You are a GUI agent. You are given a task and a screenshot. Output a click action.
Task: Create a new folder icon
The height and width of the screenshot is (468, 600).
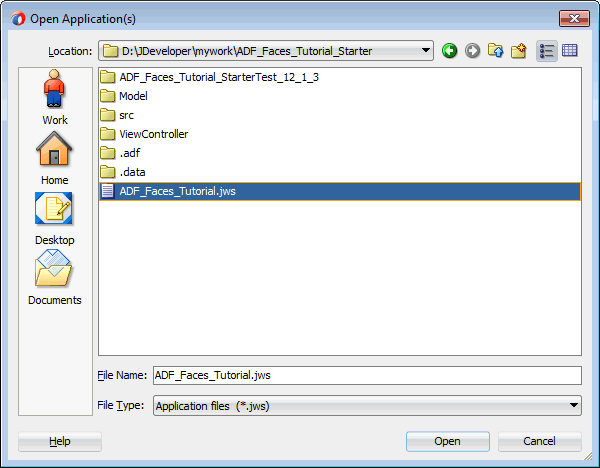(x=518, y=51)
